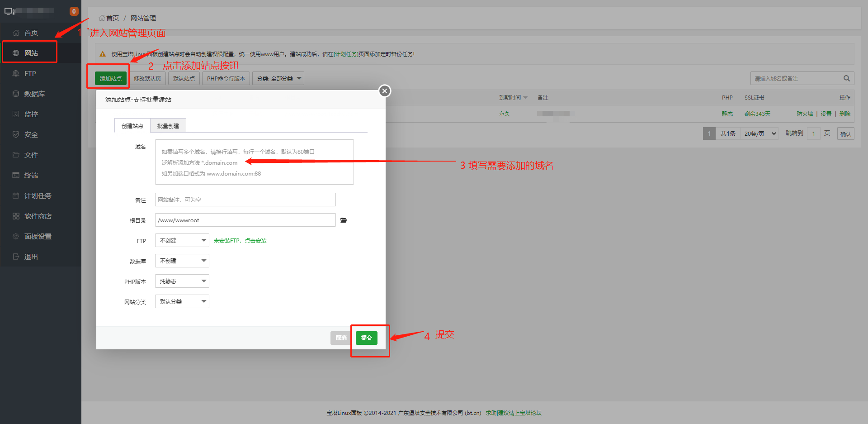Image resolution: width=868 pixels, height=424 pixels.
Task: Click the FTP sidebar icon
Action: (16, 73)
